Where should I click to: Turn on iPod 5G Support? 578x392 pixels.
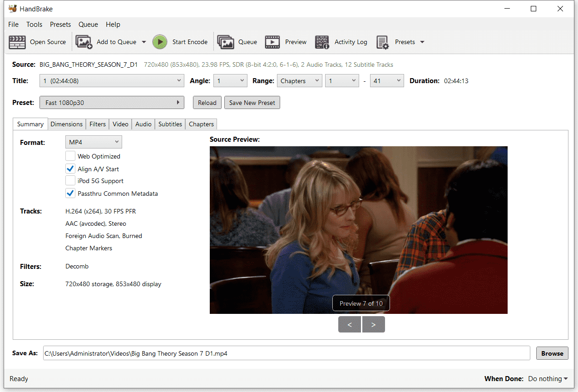click(70, 181)
